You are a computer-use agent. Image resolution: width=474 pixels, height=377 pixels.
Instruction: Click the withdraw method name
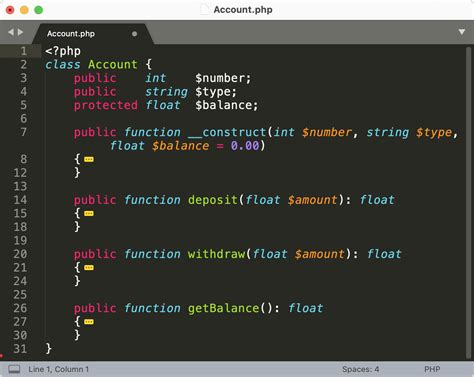click(216, 254)
